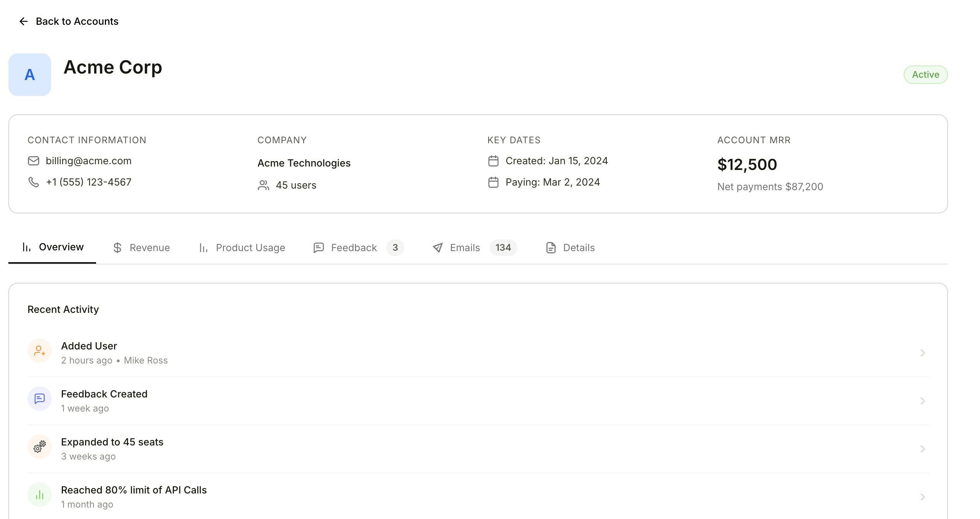Click the Acme Corp avatar letter A
The image size is (980, 519).
coord(30,75)
